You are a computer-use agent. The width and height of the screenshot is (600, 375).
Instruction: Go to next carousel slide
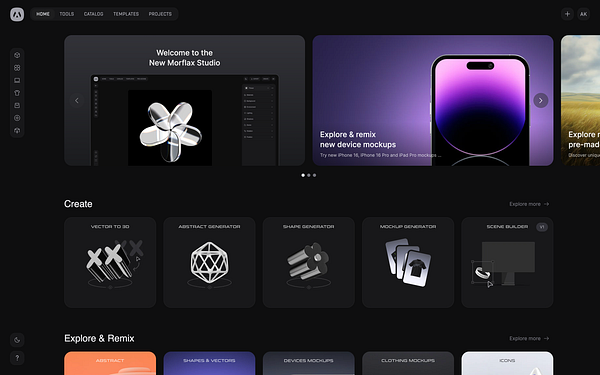(541, 100)
